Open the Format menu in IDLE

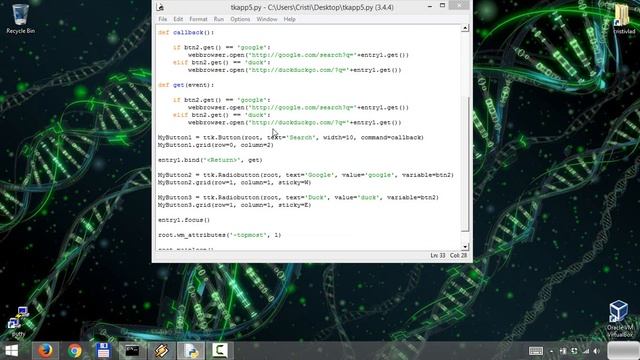(x=198, y=19)
